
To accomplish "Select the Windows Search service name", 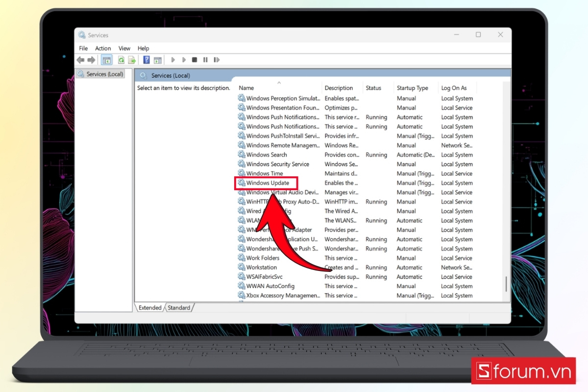I will [x=267, y=155].
